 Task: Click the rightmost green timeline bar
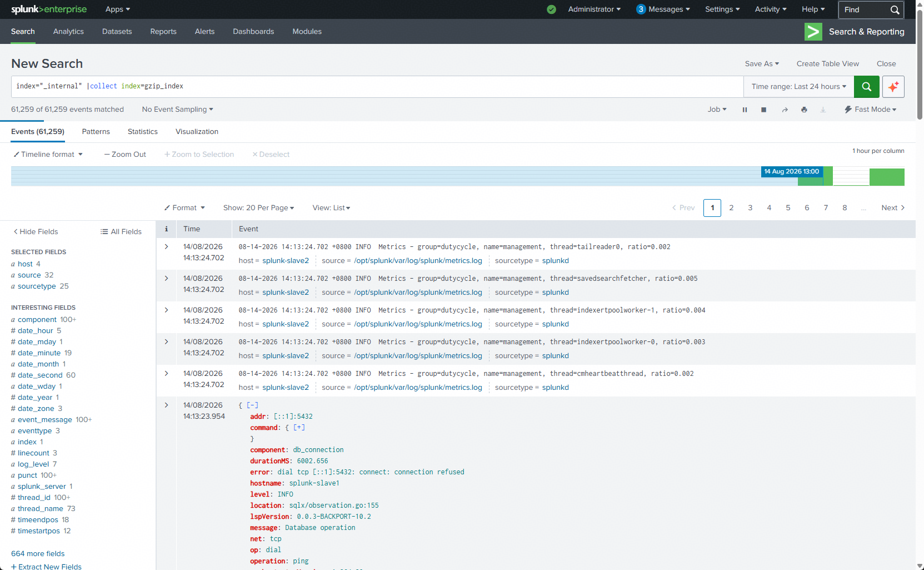pos(887,177)
